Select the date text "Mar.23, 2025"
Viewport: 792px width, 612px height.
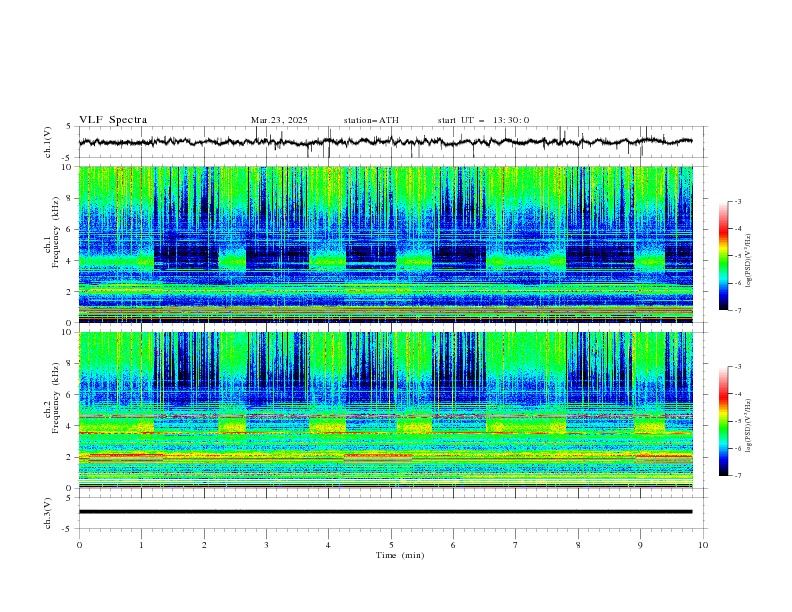pos(279,120)
